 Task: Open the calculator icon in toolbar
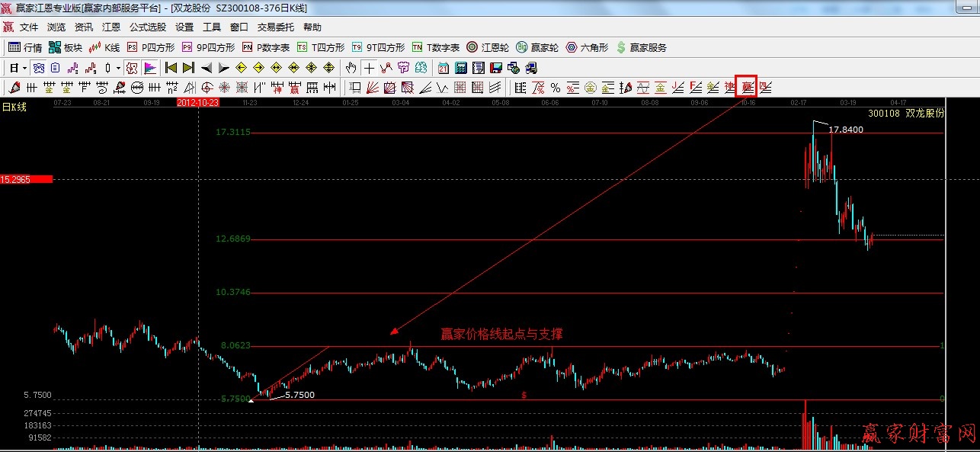(461, 68)
